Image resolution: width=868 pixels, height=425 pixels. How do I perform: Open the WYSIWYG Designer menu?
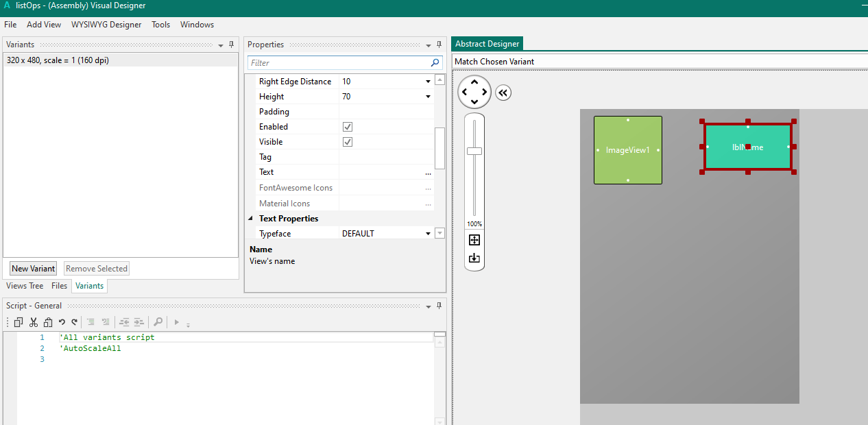(106, 25)
